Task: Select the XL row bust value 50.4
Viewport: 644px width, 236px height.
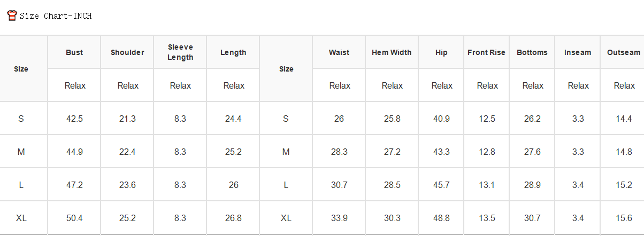Action: pos(74,218)
